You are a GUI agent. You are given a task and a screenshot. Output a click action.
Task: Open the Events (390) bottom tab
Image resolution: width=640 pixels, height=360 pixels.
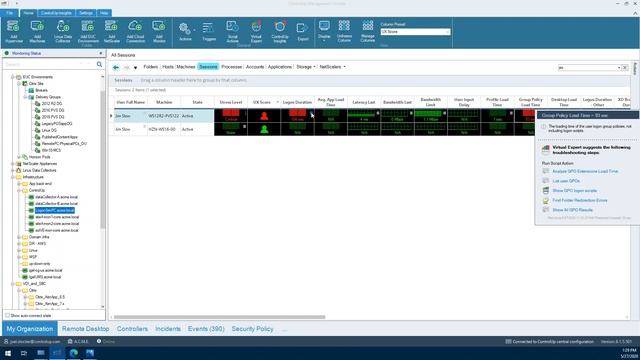click(206, 329)
